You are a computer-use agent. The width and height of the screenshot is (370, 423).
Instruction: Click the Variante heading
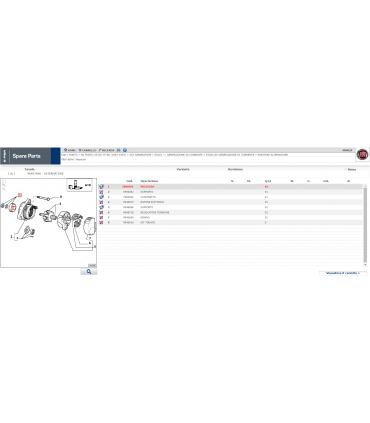[183, 169]
